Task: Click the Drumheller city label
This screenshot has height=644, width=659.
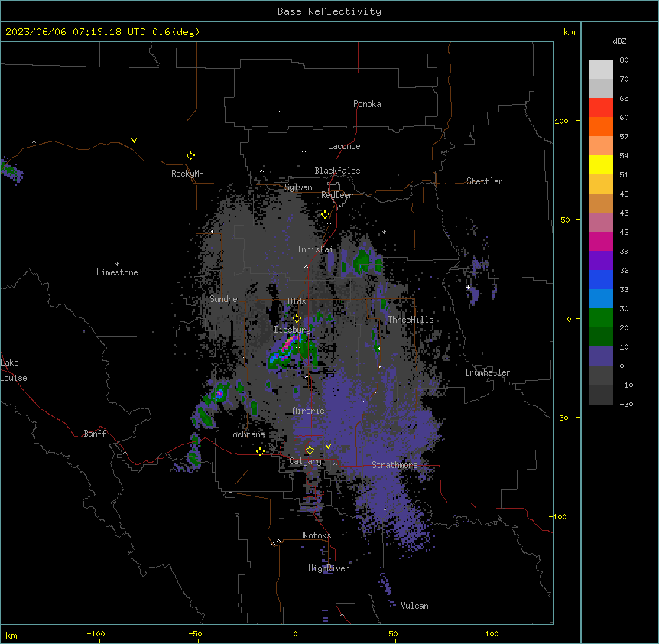Action: tap(488, 372)
